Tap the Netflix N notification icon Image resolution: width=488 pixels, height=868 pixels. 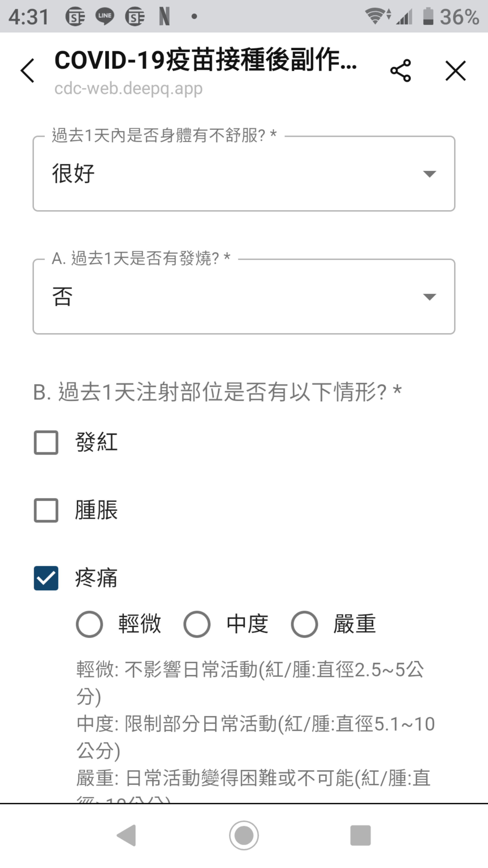click(x=164, y=17)
